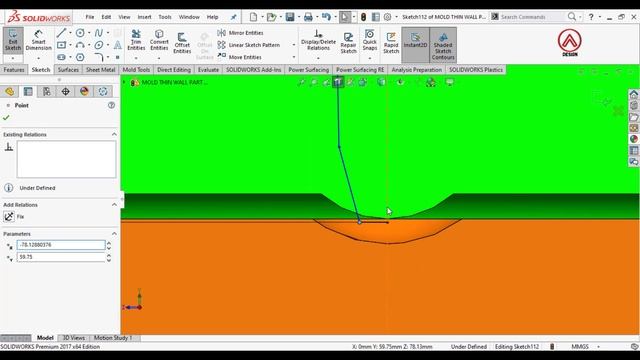
Task: Open the DimXpertManager tab
Action: coord(65,91)
